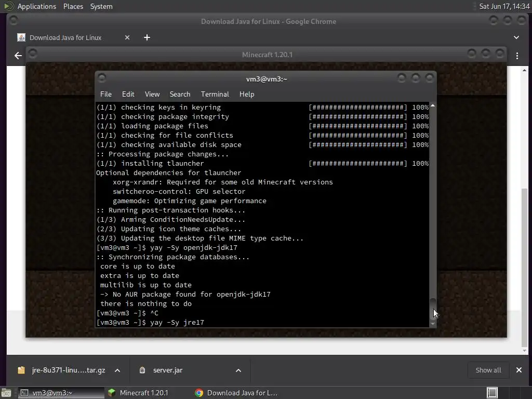Click the clock showing Sat Jun 17, 14:34
Viewport: 532px width, 399px height.
pos(504,6)
